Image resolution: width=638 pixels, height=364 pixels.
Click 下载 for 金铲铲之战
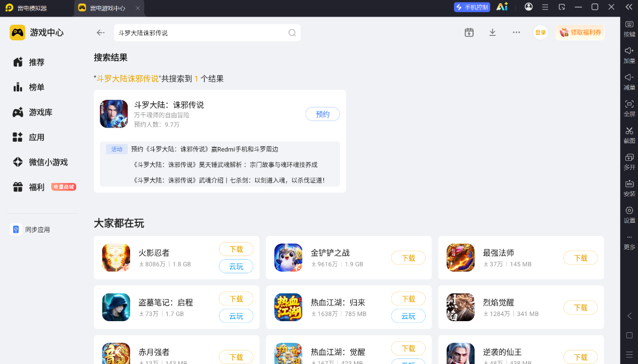click(409, 258)
